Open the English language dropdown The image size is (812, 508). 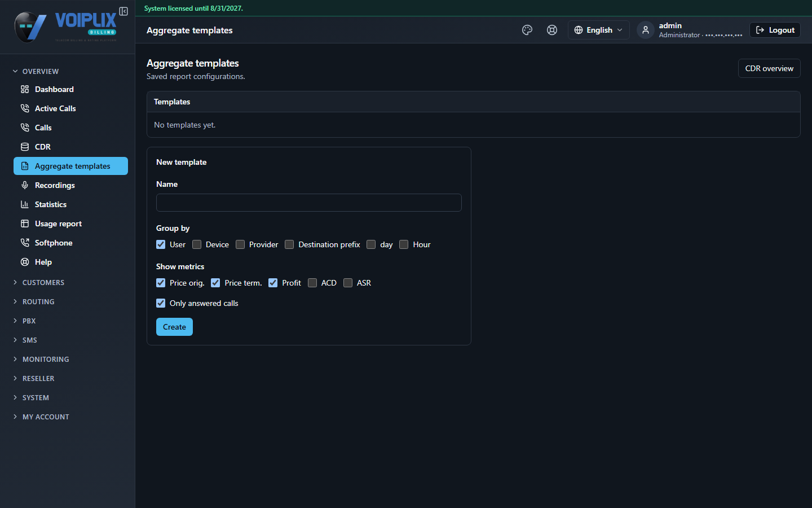598,30
